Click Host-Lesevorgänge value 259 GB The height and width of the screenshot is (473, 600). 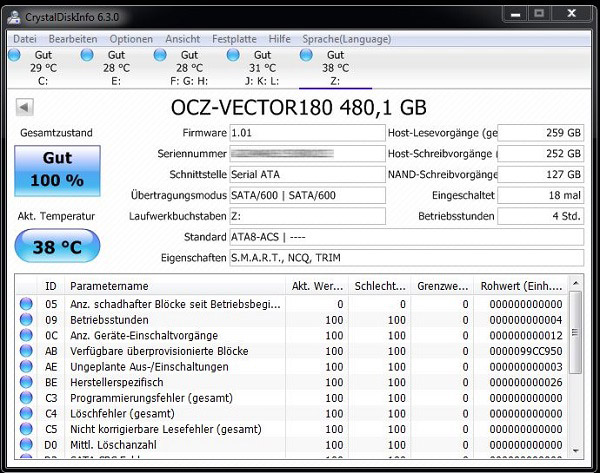(x=541, y=133)
